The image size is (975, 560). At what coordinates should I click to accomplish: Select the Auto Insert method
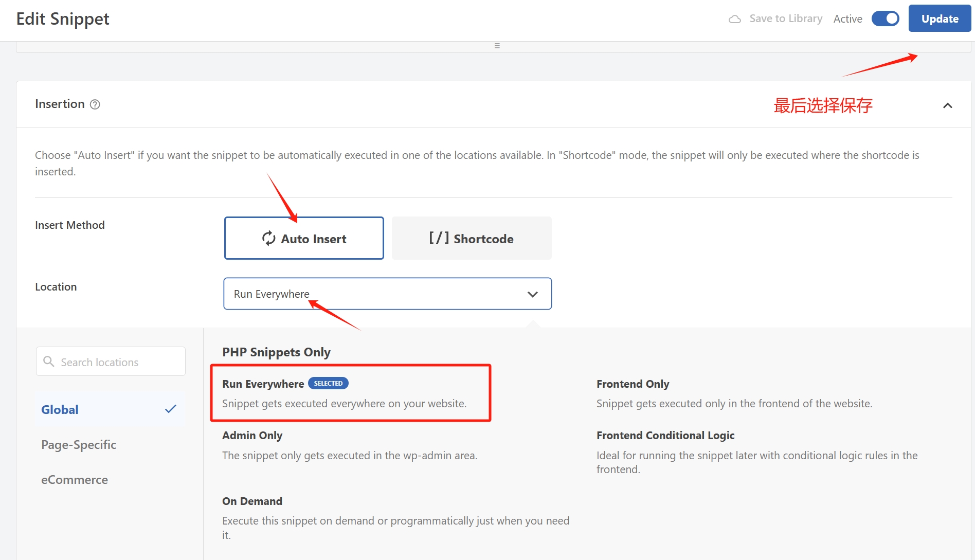pos(304,238)
